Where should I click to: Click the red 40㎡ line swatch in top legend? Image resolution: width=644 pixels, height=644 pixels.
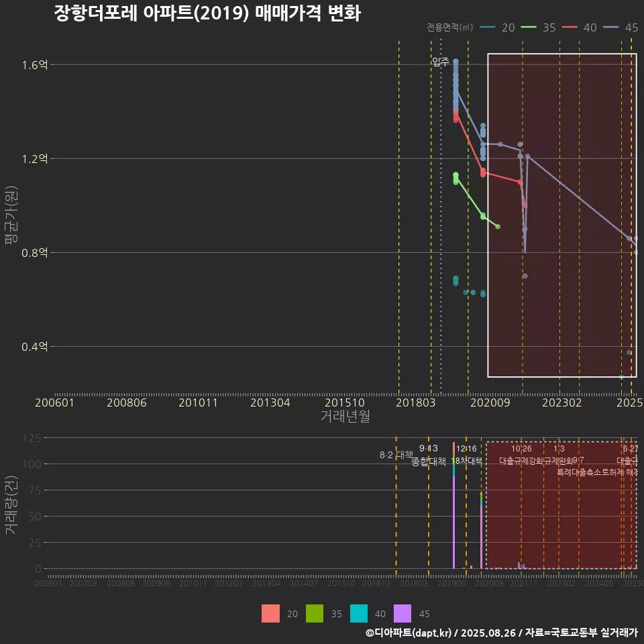[570, 28]
